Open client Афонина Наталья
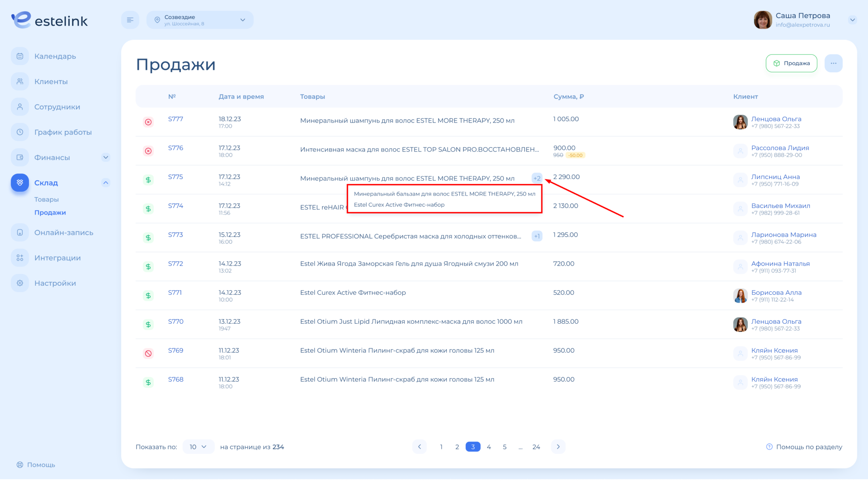The width and height of the screenshot is (868, 481). click(x=780, y=264)
